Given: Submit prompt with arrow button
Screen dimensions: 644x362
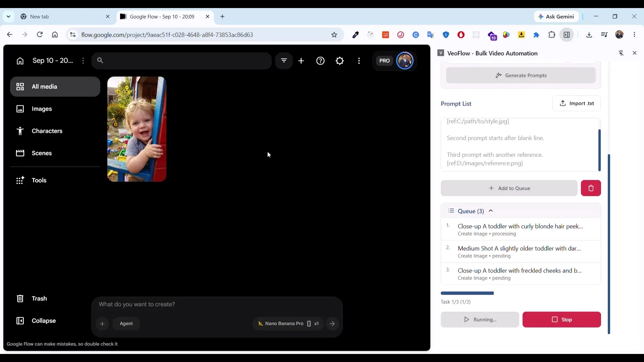Looking at the screenshot, I should (332, 324).
